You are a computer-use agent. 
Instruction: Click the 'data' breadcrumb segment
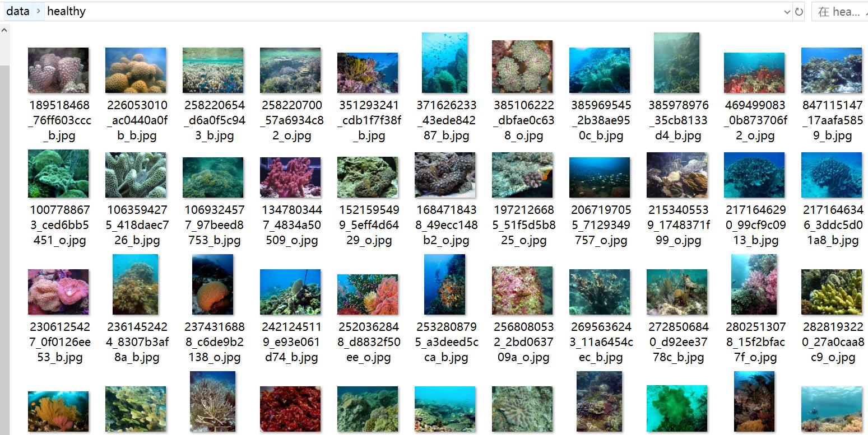[x=18, y=11]
